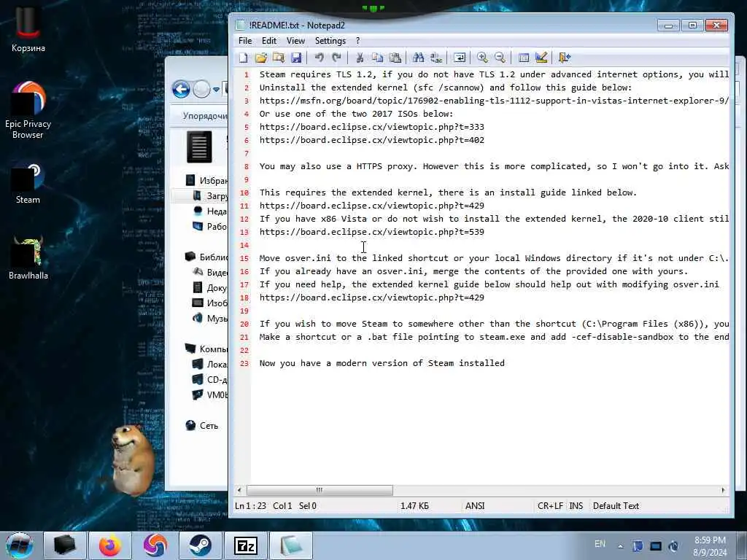
Task: Select Библиотеки in Explorer sidebar
Action: click(x=206, y=257)
